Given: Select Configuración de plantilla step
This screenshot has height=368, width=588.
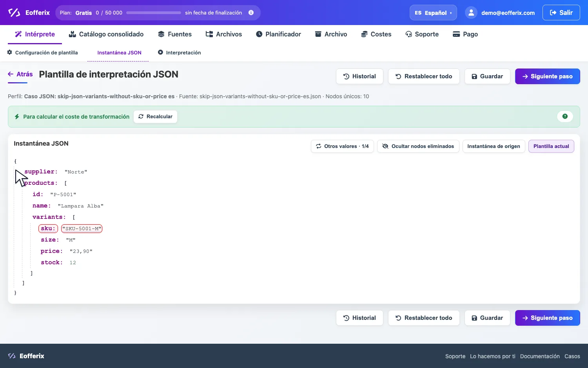Looking at the screenshot, I should coord(42,52).
